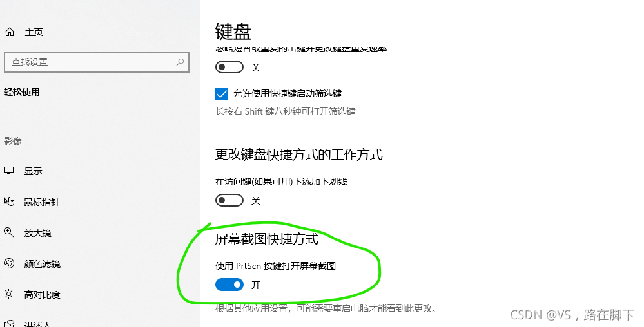The image size is (644, 327).
Task: Uncheck 允许使用快捷键启动筛选键 checkbox
Action: tap(222, 93)
